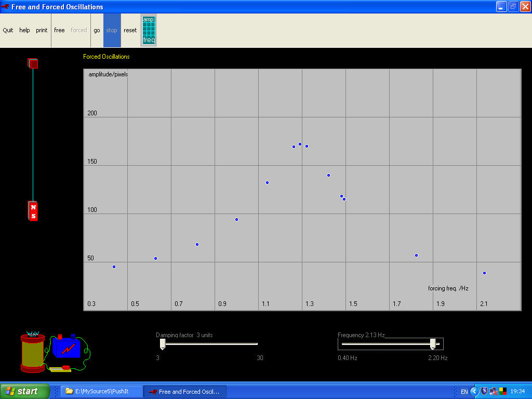
Task: Click the hanging red support block
Action: 33,63
